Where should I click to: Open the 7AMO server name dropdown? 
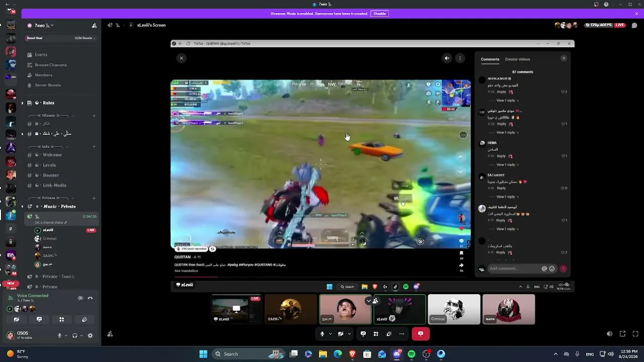(x=43, y=26)
